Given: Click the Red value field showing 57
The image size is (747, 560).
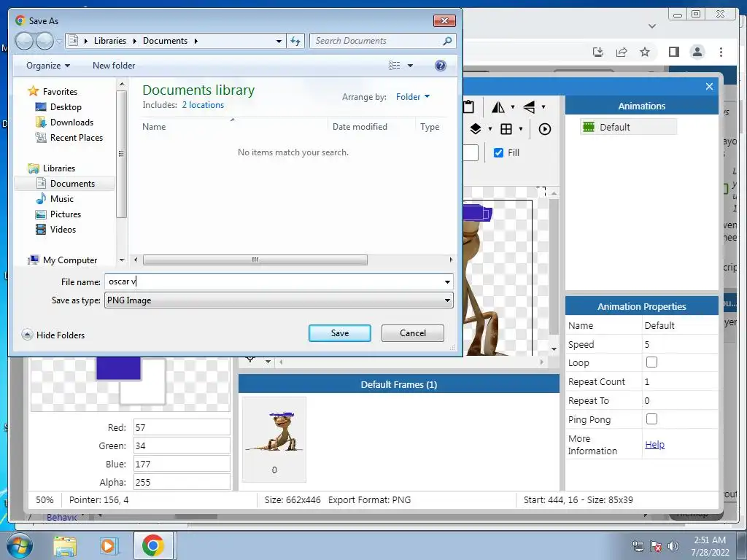Looking at the screenshot, I should point(182,427).
